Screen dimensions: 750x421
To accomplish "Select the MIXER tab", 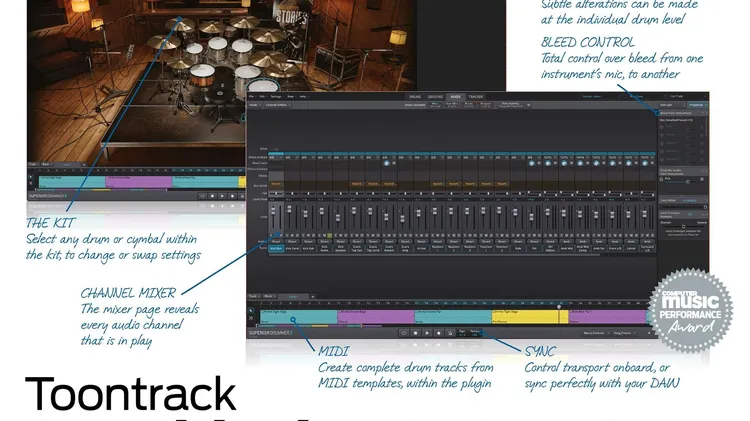I will coord(455,97).
